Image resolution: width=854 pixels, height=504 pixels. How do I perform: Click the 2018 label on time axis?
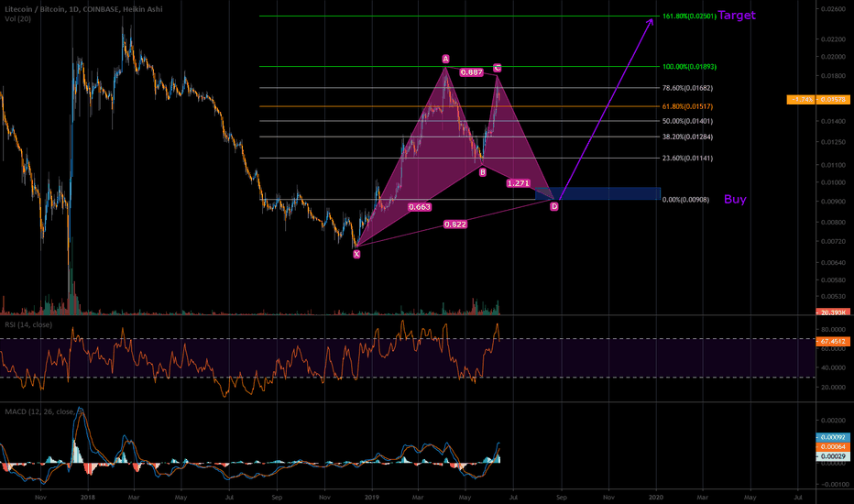(87, 498)
